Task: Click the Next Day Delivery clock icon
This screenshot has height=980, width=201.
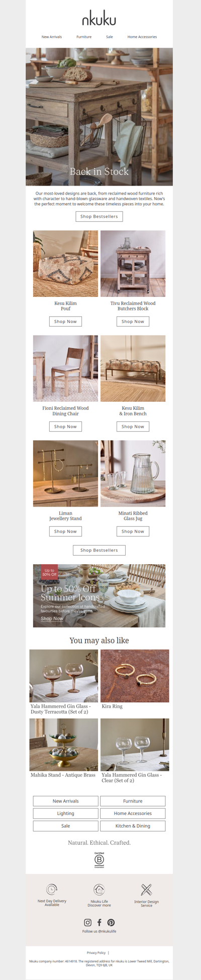Action: coord(52,890)
